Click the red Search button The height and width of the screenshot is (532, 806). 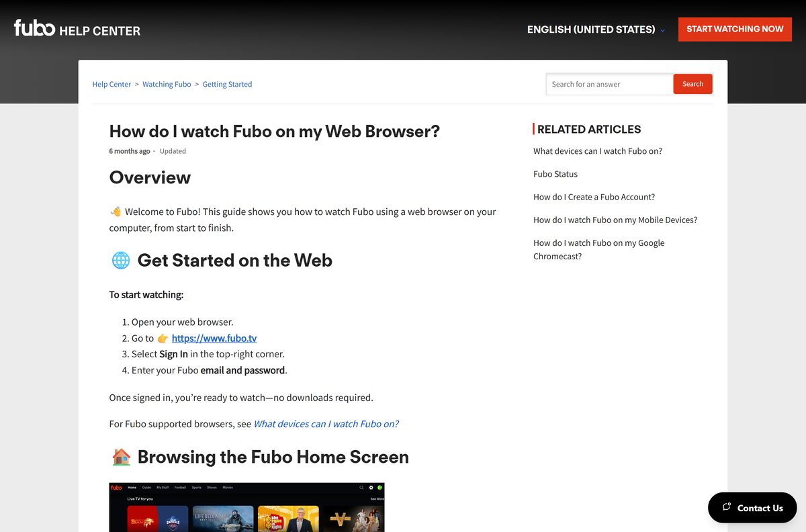[692, 84]
